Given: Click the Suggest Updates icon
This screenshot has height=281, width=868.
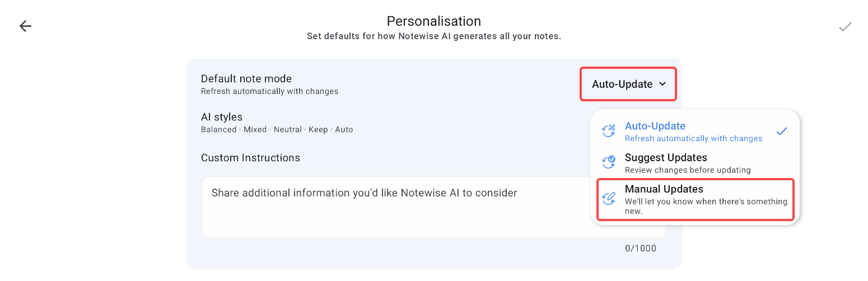Looking at the screenshot, I should (608, 162).
